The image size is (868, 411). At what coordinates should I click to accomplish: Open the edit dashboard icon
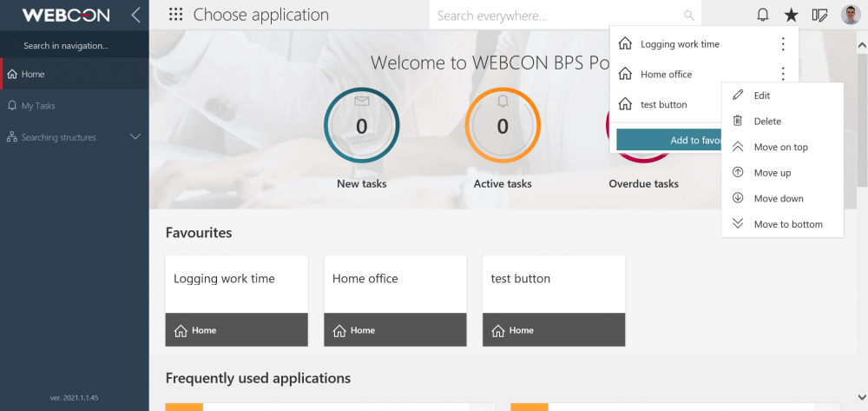coord(820,15)
